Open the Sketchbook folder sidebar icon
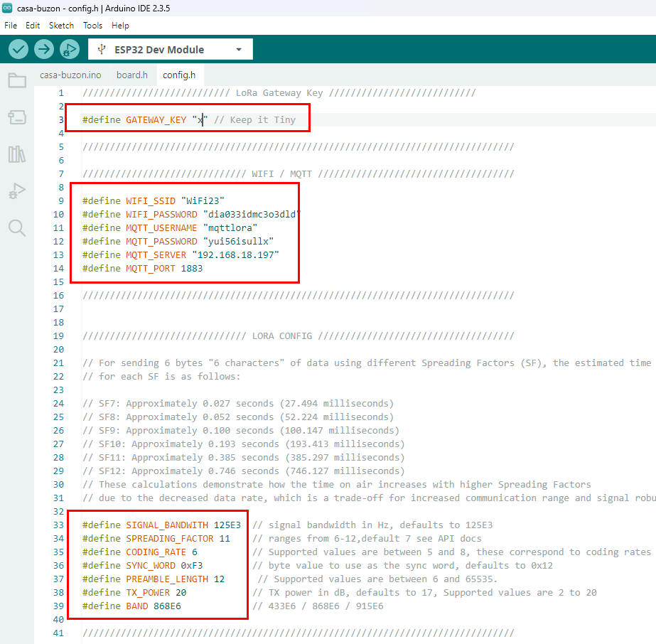656x644 pixels. (17, 80)
